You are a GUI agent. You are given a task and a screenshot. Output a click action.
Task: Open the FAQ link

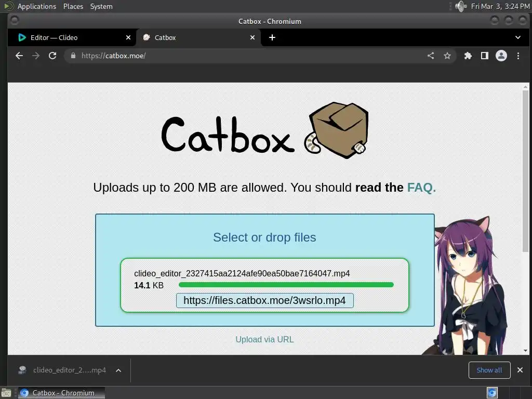[421, 187]
